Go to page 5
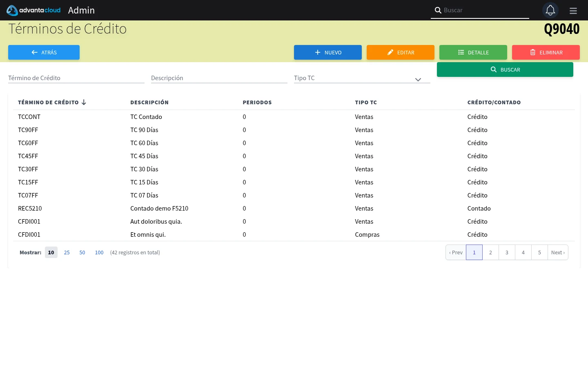 pos(539,252)
